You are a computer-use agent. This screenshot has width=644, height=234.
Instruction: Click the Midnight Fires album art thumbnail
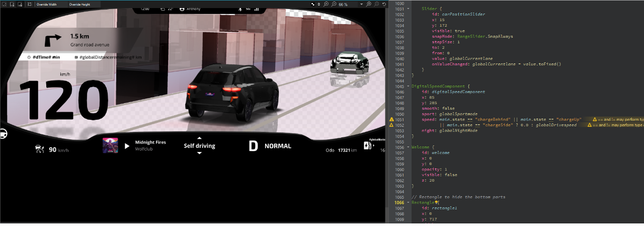click(110, 145)
